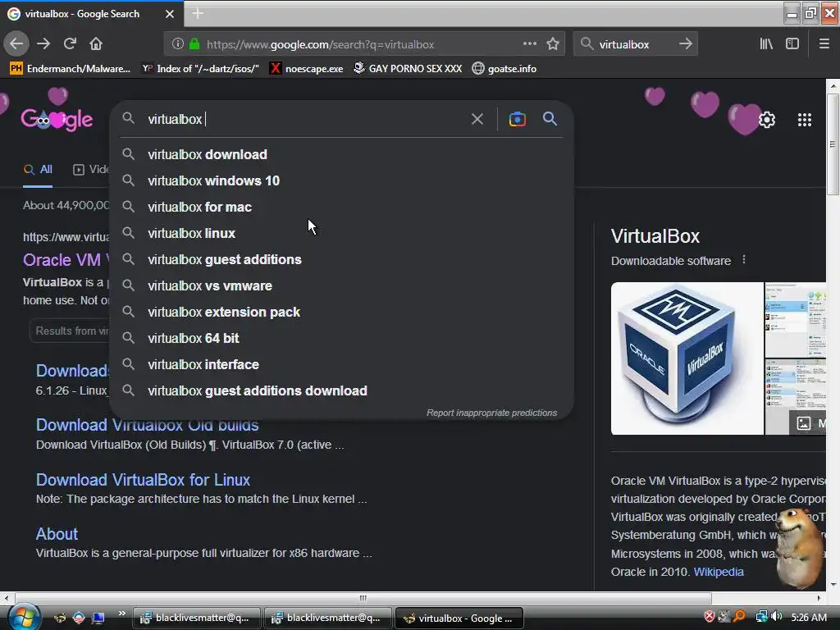Viewport: 840px width, 630px height.
Task: Choose suggestion virtualbox guest additions download
Action: pyautogui.click(x=342, y=390)
